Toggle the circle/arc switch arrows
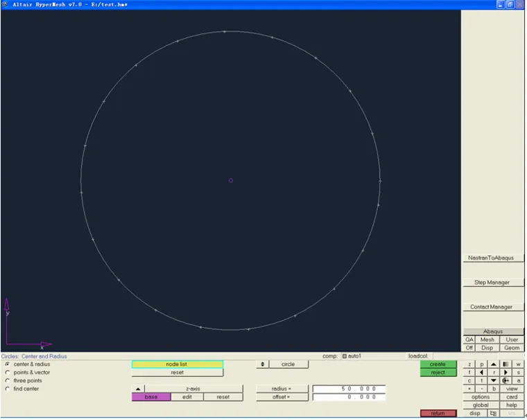 tap(263, 365)
